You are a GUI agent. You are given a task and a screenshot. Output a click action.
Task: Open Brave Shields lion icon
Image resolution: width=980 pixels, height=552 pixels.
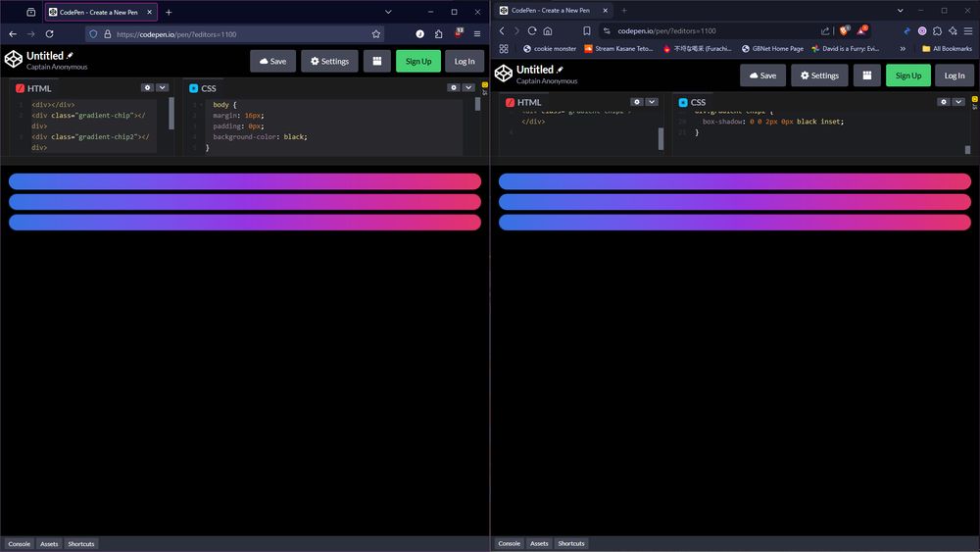(x=845, y=30)
